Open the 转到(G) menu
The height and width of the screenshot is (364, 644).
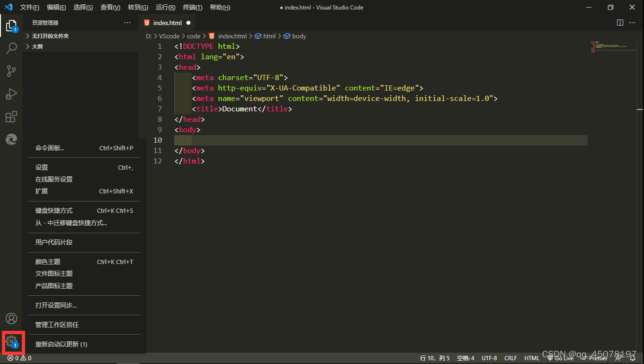click(x=138, y=7)
